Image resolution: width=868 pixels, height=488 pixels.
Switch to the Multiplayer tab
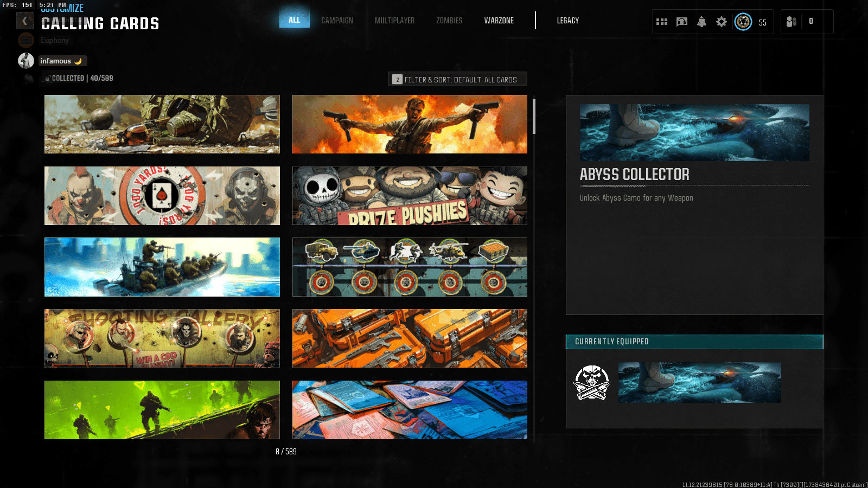(x=394, y=21)
